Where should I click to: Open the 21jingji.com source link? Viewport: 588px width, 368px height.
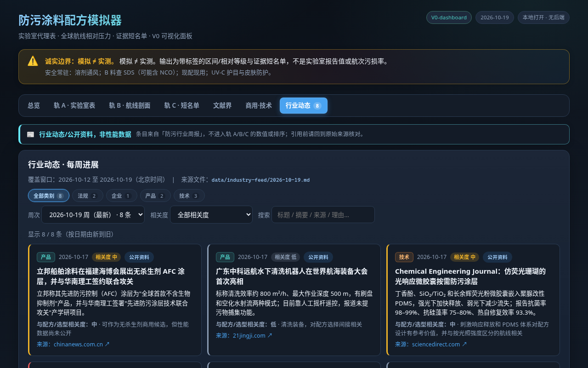(x=253, y=335)
